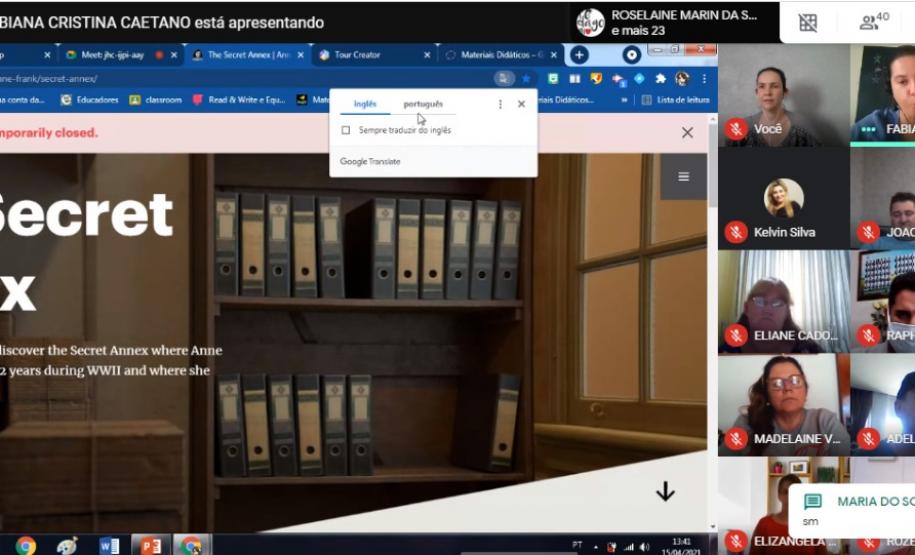Click the Google Translate icon in address bar
The height and width of the screenshot is (555, 915).
pyautogui.click(x=504, y=78)
